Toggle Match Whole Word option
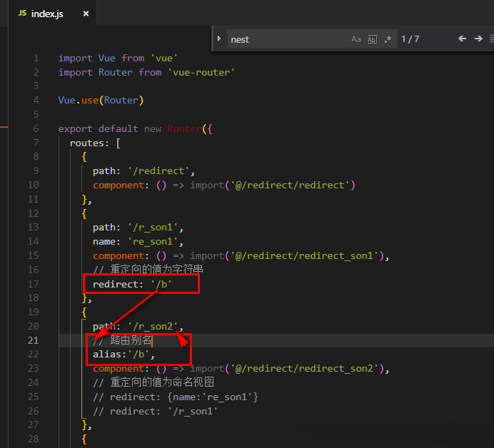Screen dimensions: 494x448 [x=373, y=39]
